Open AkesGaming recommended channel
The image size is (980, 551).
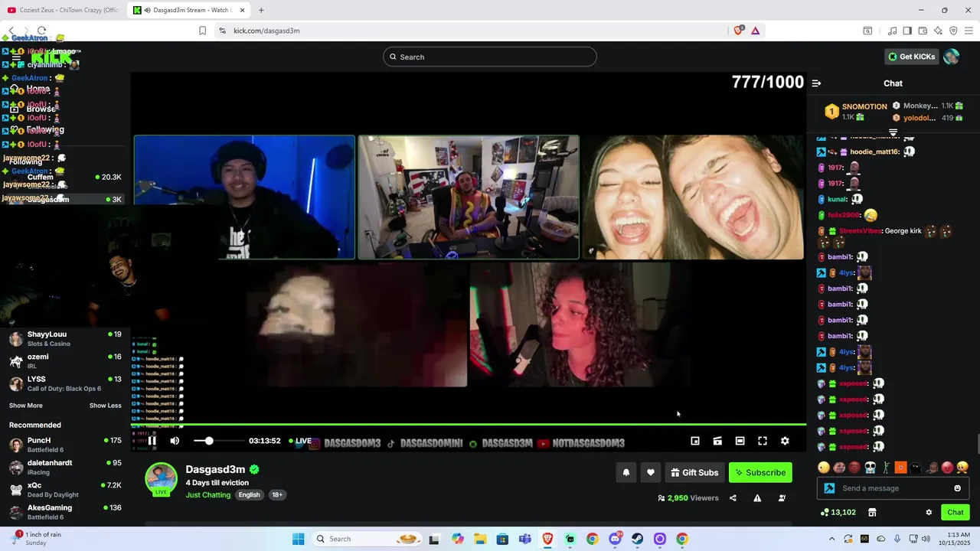pos(65,512)
